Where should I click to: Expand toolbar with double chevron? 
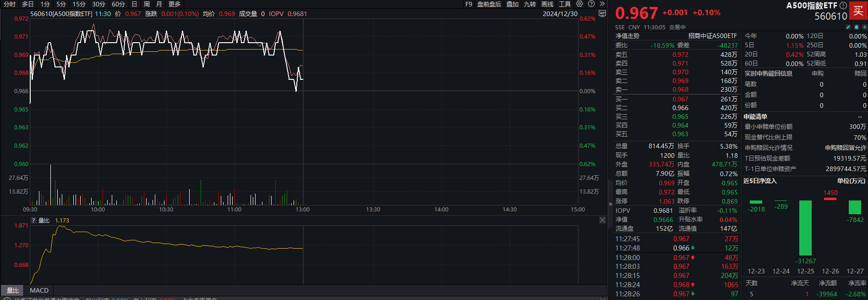tap(602, 4)
